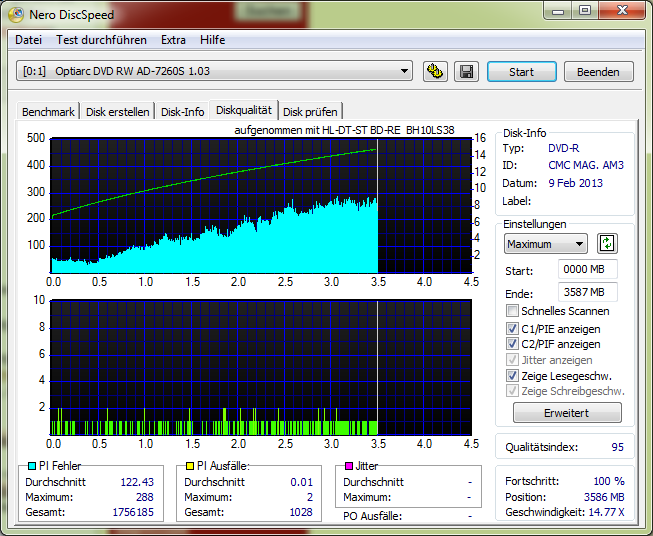
Task: Click the Qualitätsindex value 95
Action: tap(618, 447)
